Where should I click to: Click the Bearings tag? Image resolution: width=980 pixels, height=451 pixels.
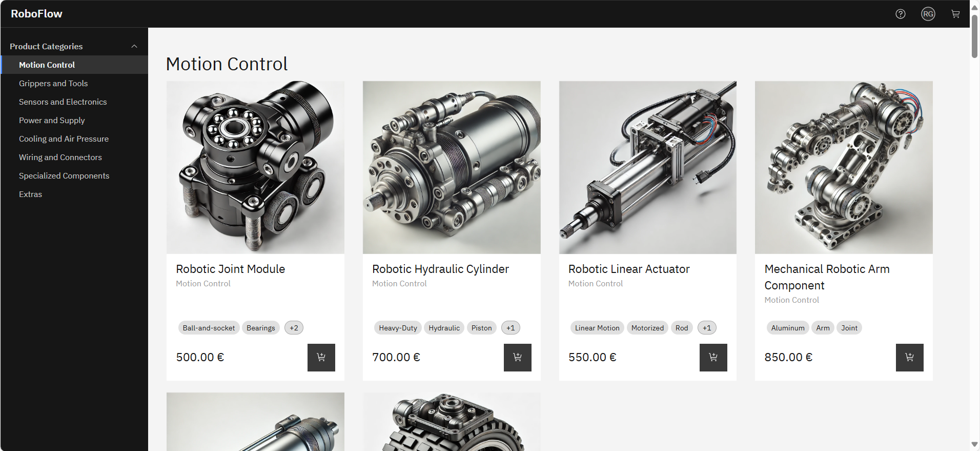pos(261,328)
